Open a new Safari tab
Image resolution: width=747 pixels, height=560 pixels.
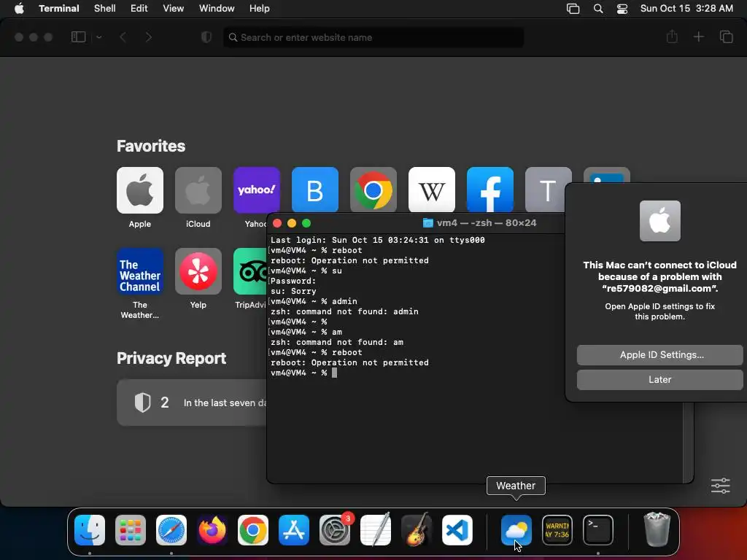[698, 36]
